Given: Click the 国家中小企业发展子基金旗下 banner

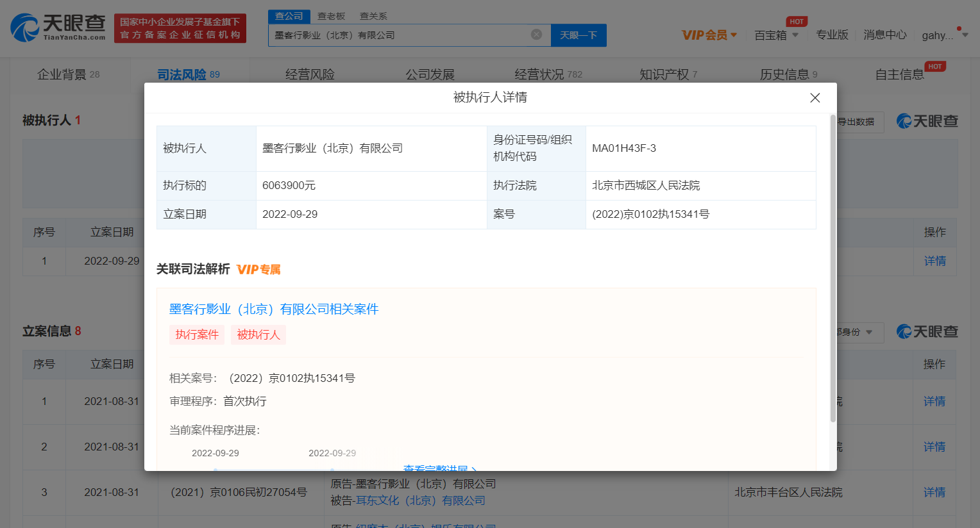Looking at the screenshot, I should (x=180, y=28).
